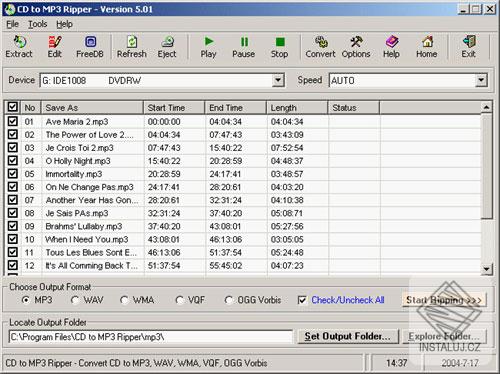Sort by the Length column header
The image size is (500, 374).
click(x=297, y=108)
